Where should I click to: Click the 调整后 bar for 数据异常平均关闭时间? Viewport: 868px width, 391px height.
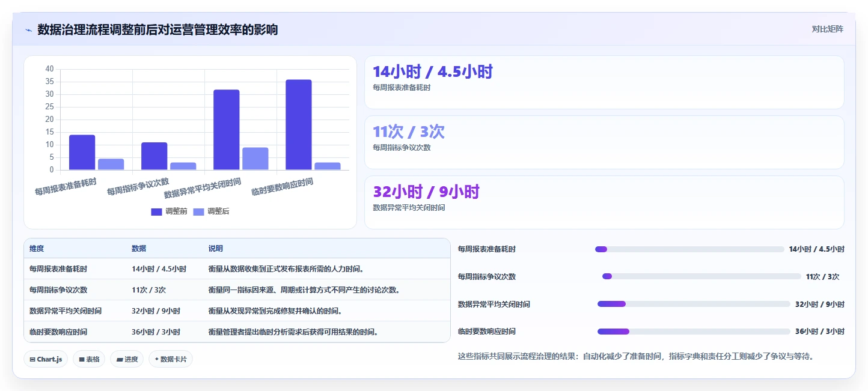255,159
